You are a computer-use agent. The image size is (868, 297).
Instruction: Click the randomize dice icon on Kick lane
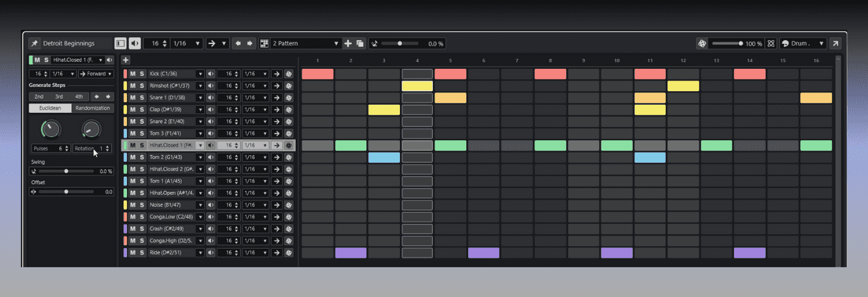point(288,74)
